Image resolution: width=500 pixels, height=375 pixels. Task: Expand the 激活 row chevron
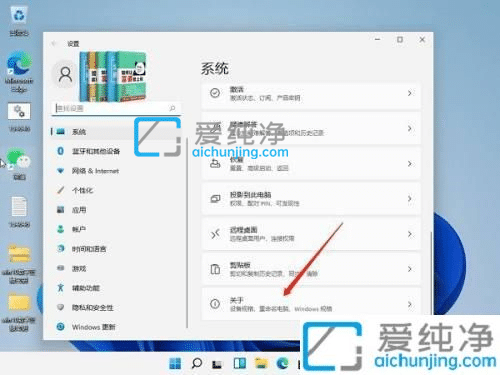point(410,93)
